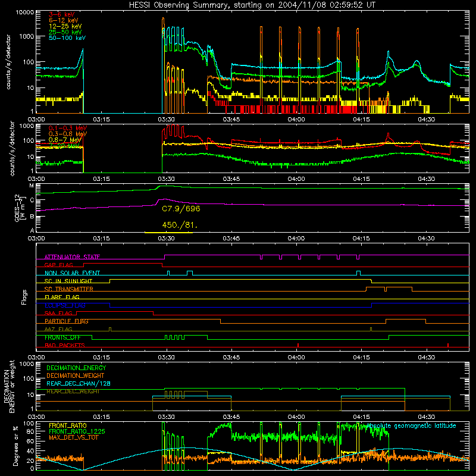The height and width of the screenshot is (476, 476).
Task: Click the NON_SOLAR_EVENT flag label
Action: [72, 273]
